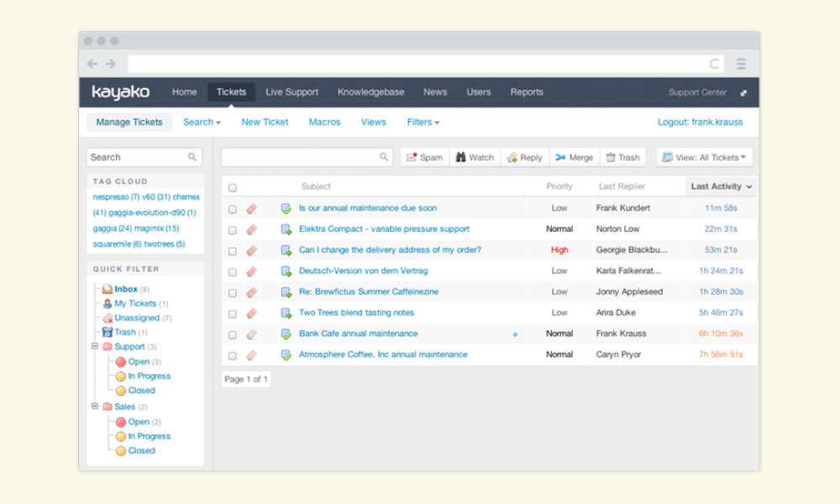Open Views link

click(374, 122)
